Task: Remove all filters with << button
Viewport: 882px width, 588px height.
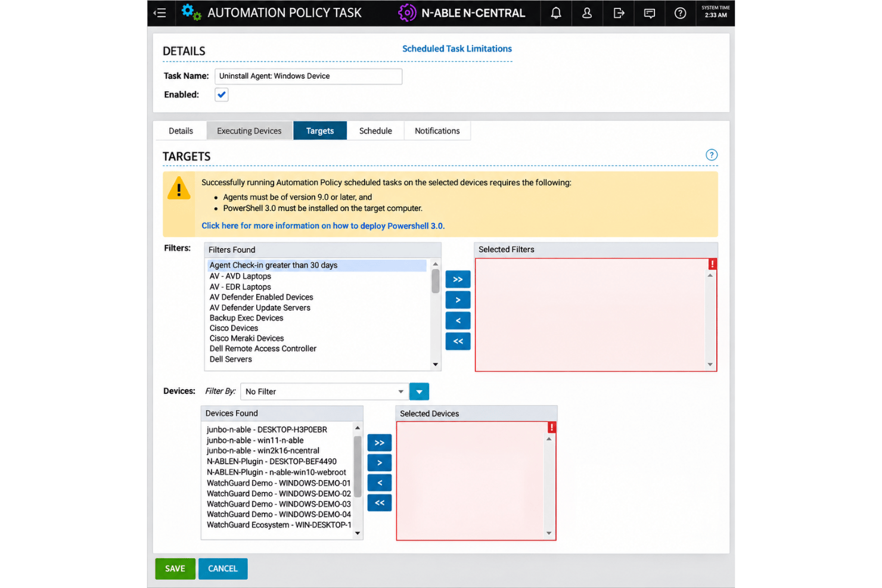Action: [458, 341]
